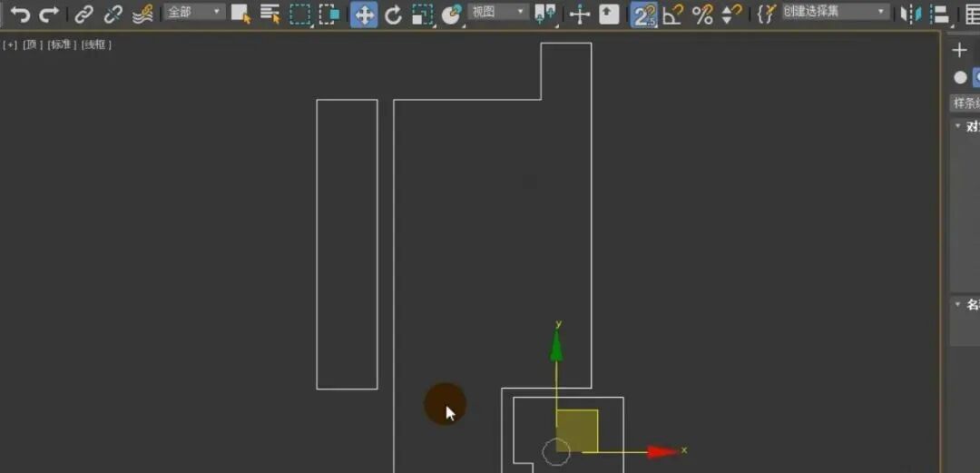
Task: Enable the Percent Snap toggle
Action: pyautogui.click(x=702, y=15)
